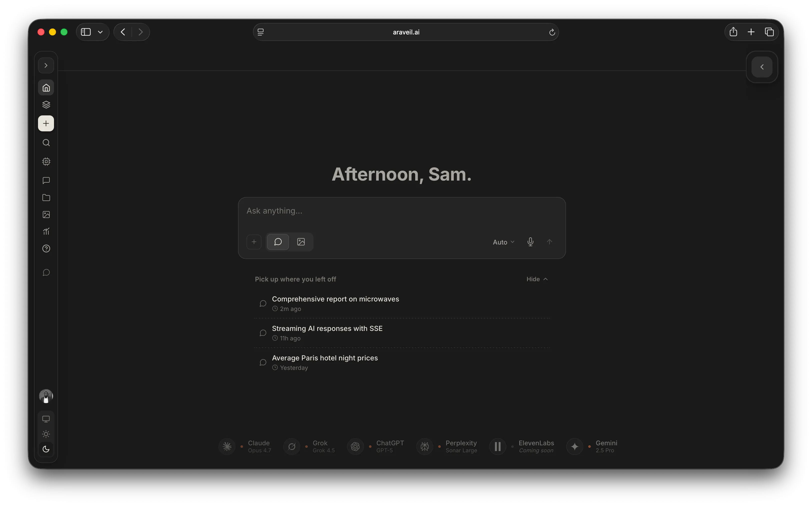This screenshot has height=506, width=812.
Task: Open the square message icon in sidebar
Action: (x=46, y=180)
